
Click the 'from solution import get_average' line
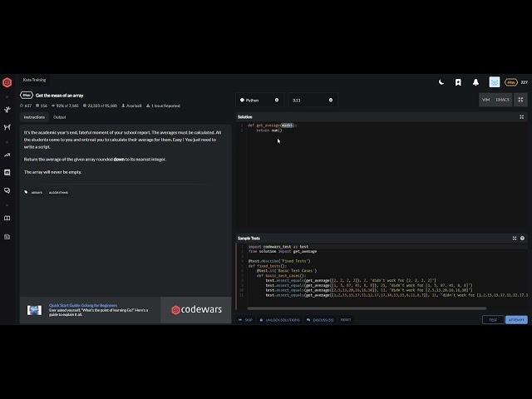tap(283, 251)
